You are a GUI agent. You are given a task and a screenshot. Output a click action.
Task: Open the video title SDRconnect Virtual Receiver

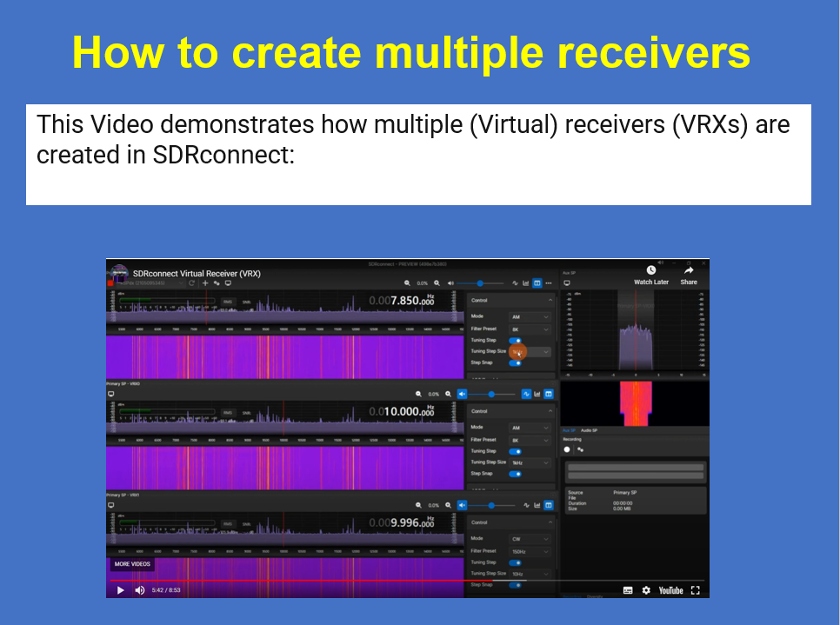(197, 274)
